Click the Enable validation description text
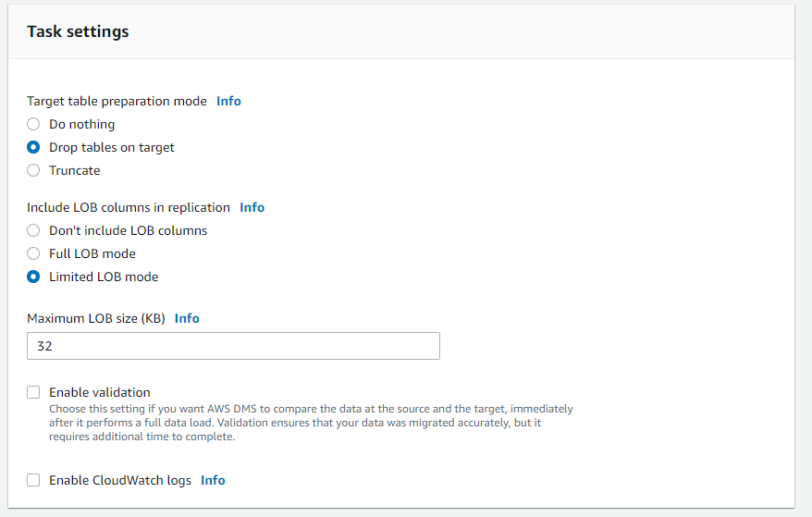This screenshot has height=517, width=812. (311, 423)
